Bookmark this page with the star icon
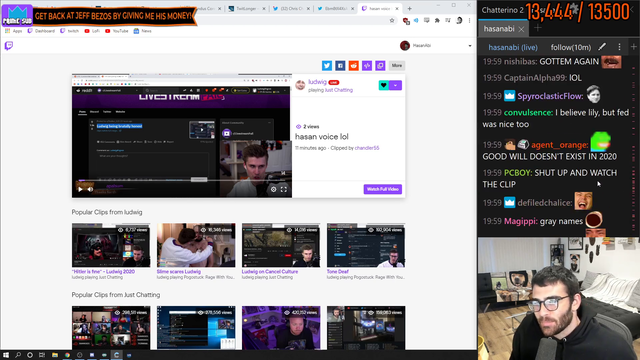 point(392,20)
